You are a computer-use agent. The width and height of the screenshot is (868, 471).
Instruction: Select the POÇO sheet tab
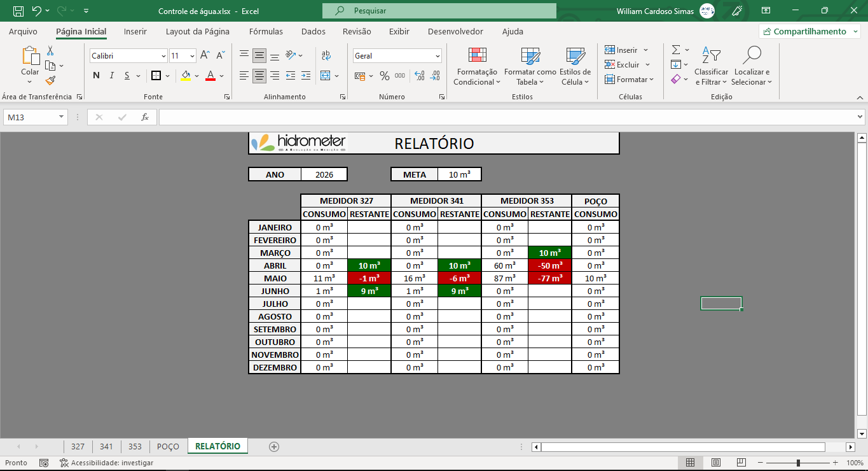tap(168, 446)
